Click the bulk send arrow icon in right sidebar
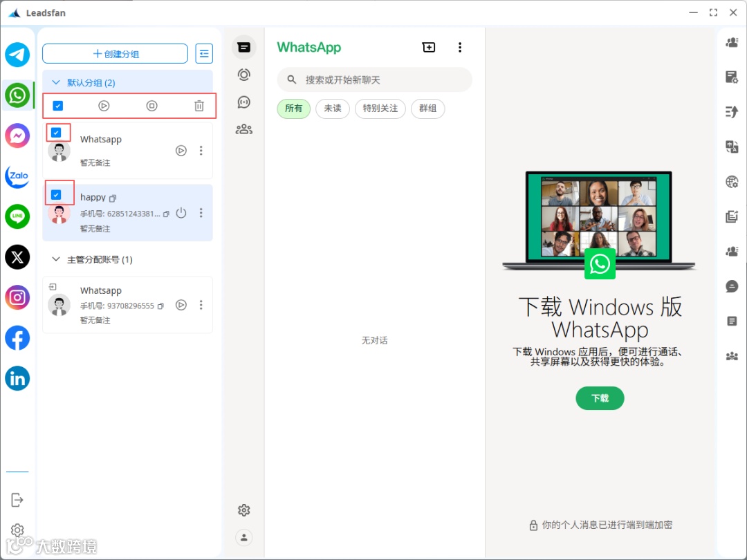Screen dimensions: 747x560 click(x=732, y=112)
